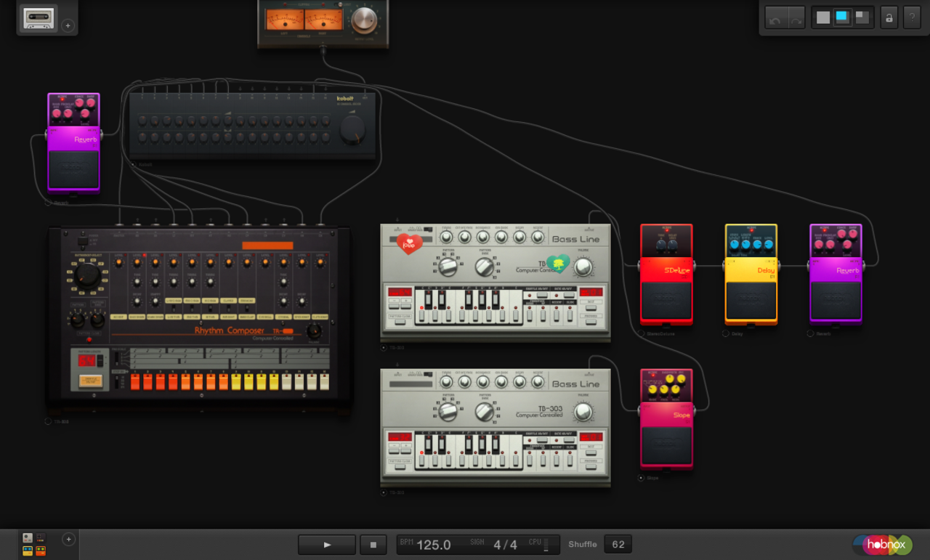Click the red heart Love sticker on the Bass Line
930x560 pixels.
[x=409, y=243]
